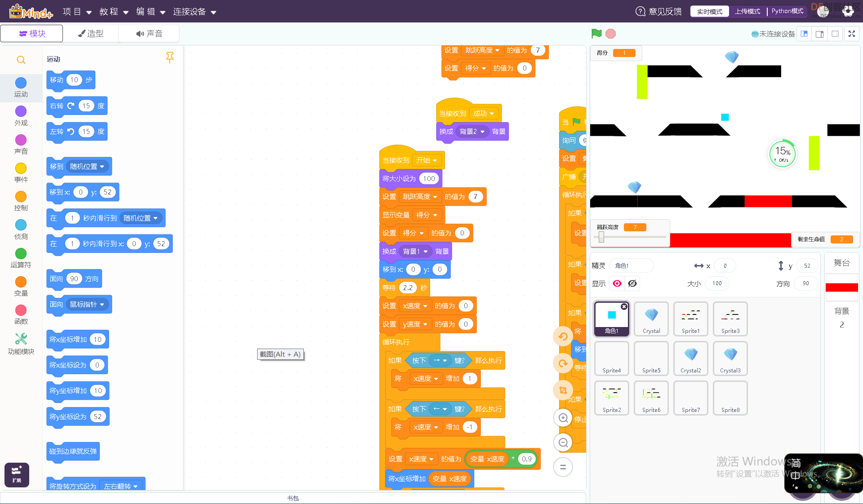This screenshot has width=863, height=504.
Task: Open the 项目 menu
Action: [x=77, y=12]
